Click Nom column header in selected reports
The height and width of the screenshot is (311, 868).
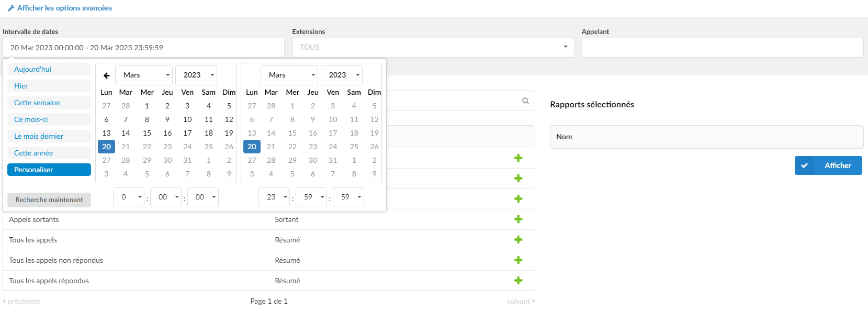[564, 137]
